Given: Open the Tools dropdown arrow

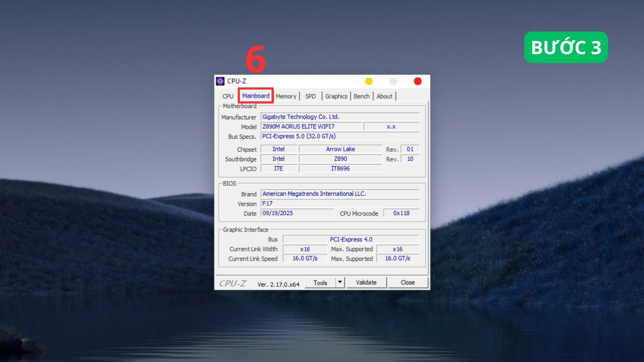Looking at the screenshot, I should click(340, 282).
